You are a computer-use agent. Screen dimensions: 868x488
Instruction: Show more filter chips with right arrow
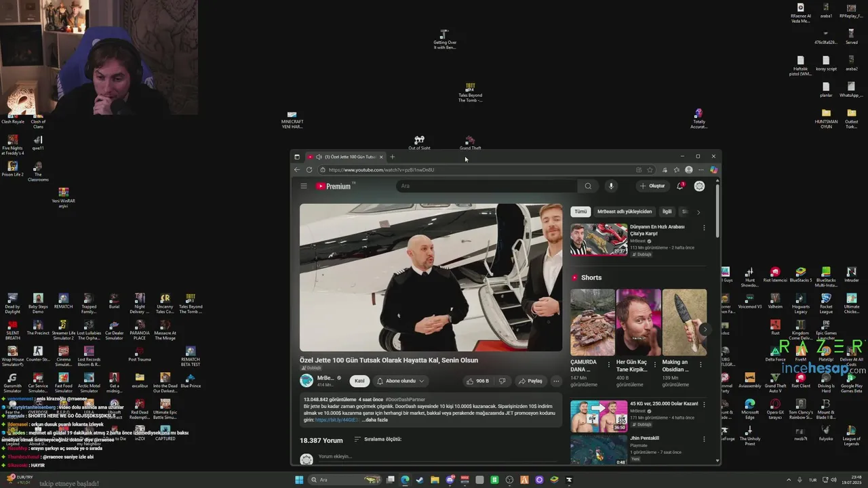click(698, 212)
